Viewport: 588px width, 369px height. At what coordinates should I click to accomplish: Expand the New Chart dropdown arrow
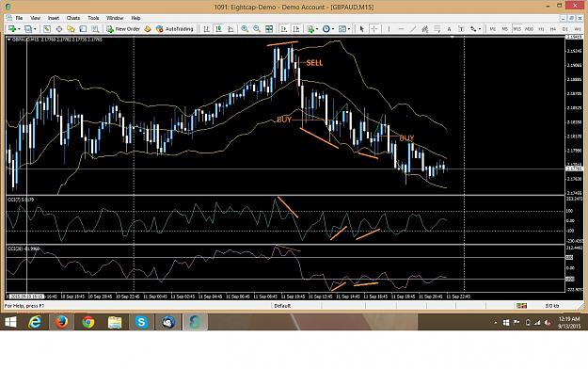19,29
